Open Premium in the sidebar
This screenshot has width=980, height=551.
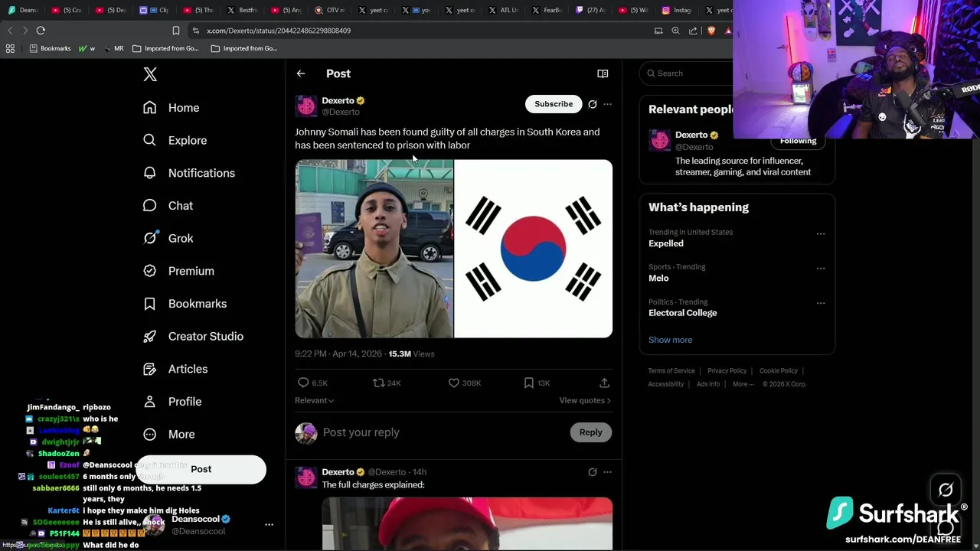(179, 271)
